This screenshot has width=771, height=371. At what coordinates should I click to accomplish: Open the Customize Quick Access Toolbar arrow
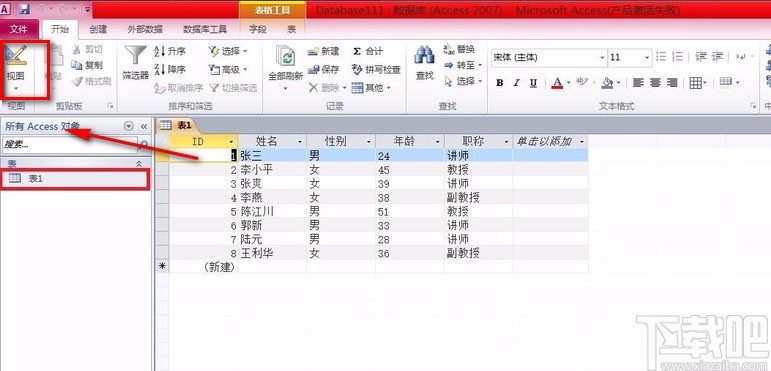coord(87,9)
